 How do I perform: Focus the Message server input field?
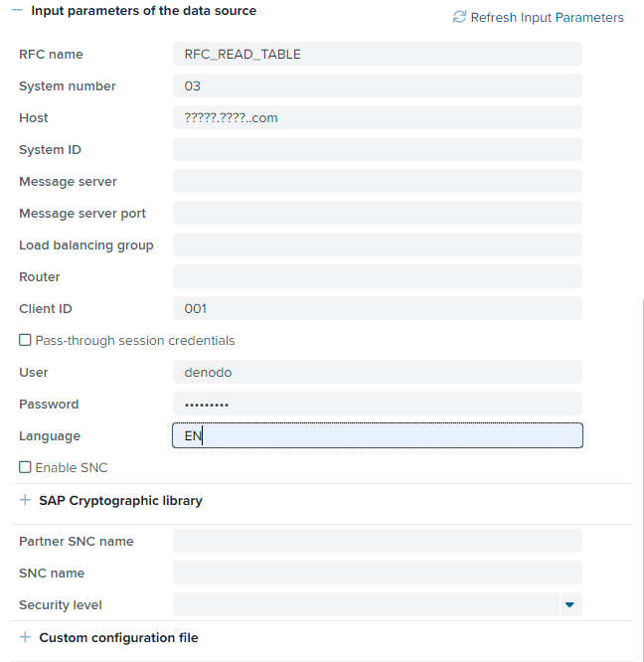click(x=378, y=181)
